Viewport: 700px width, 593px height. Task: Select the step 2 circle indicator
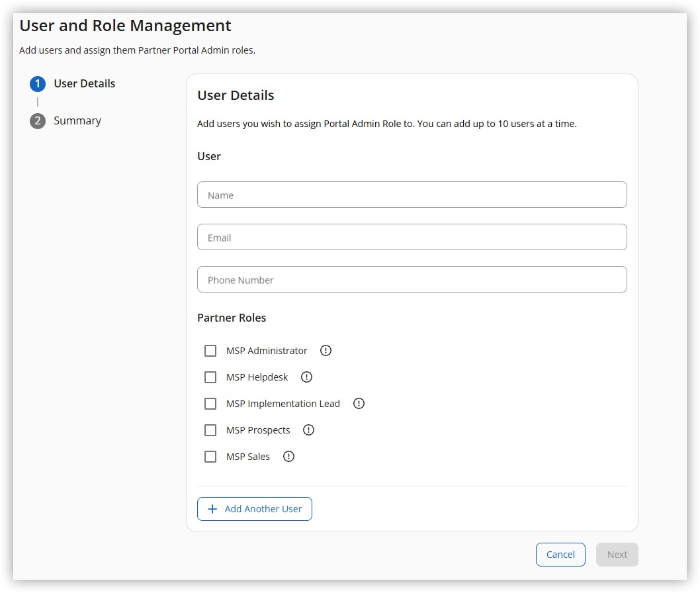[37, 120]
